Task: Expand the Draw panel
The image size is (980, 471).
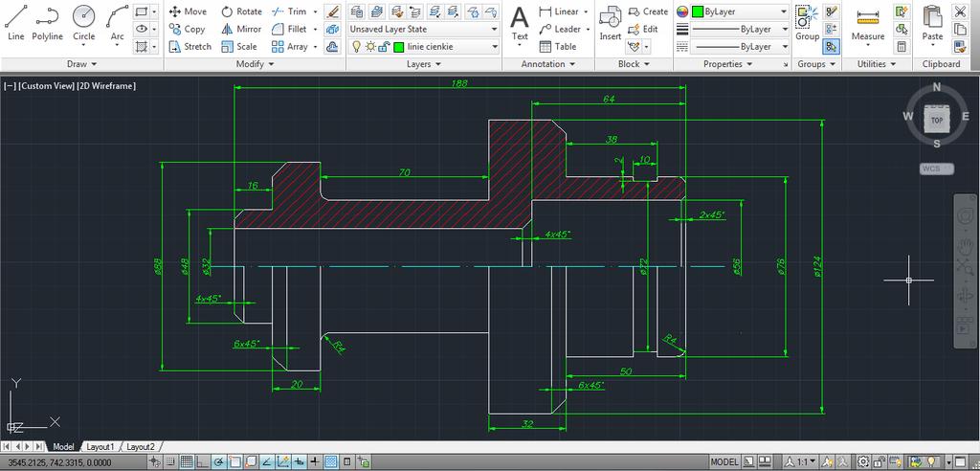Action: 82,64
